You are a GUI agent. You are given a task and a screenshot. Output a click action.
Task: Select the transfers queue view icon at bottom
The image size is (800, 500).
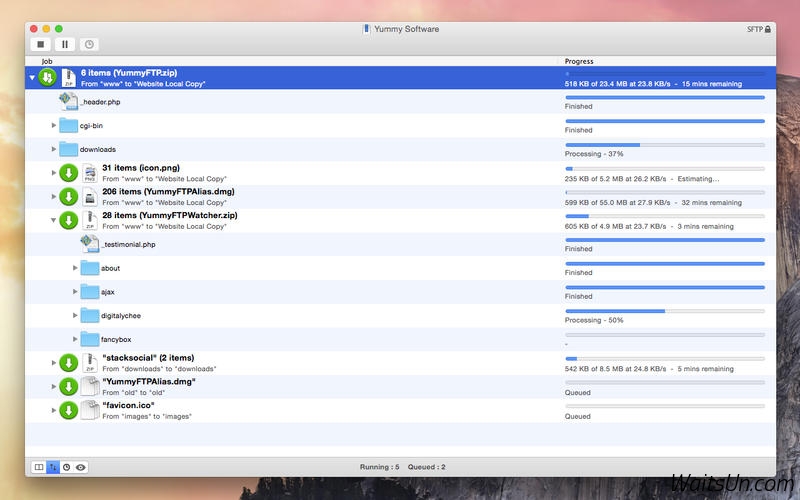point(53,467)
